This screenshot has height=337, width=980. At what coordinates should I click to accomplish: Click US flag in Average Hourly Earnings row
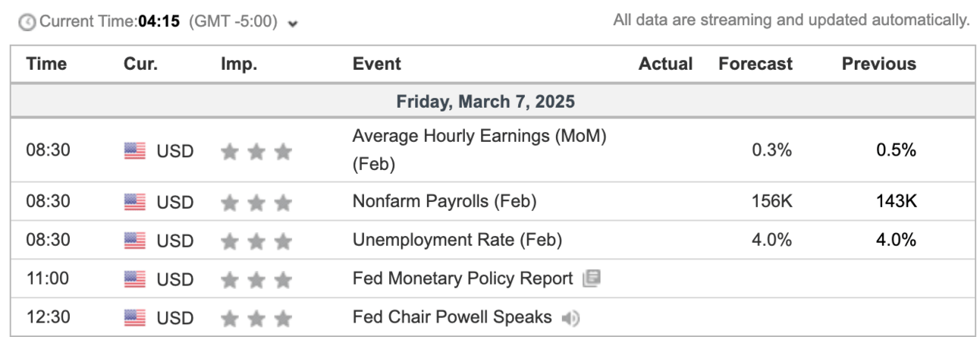pos(135,151)
